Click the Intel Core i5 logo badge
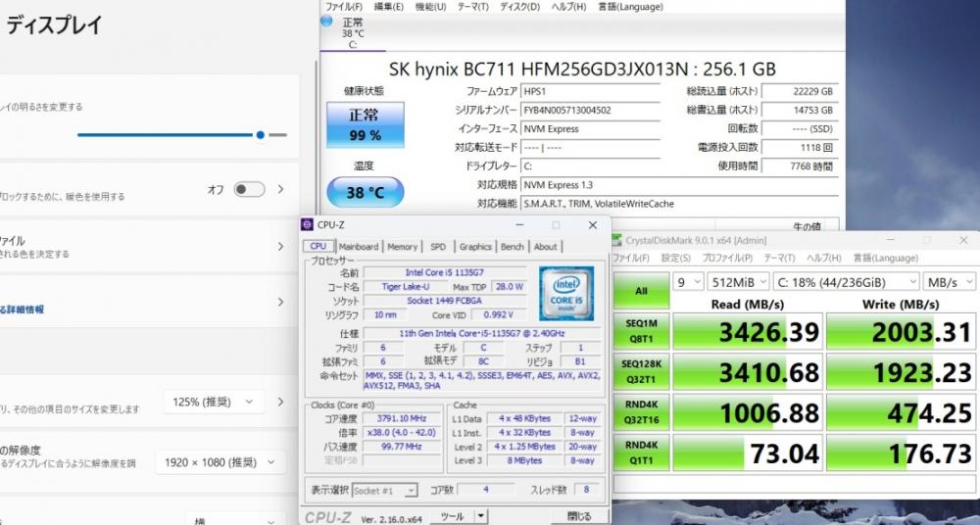The height and width of the screenshot is (525, 980). tap(565, 292)
